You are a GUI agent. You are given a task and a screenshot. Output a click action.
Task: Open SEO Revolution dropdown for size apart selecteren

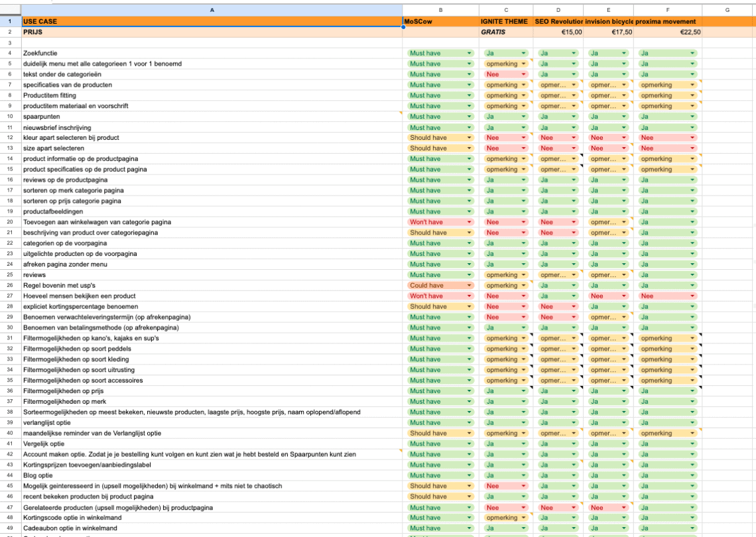click(x=558, y=149)
